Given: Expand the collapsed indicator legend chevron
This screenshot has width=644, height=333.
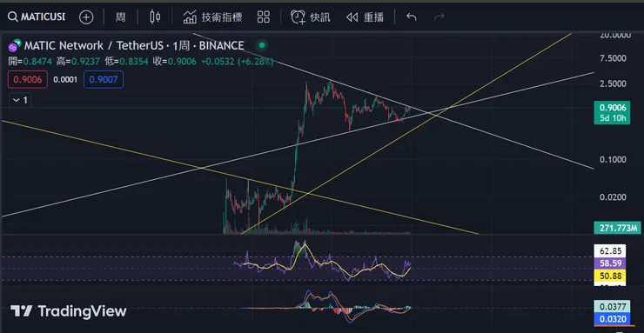Looking at the screenshot, I should click(20, 100).
